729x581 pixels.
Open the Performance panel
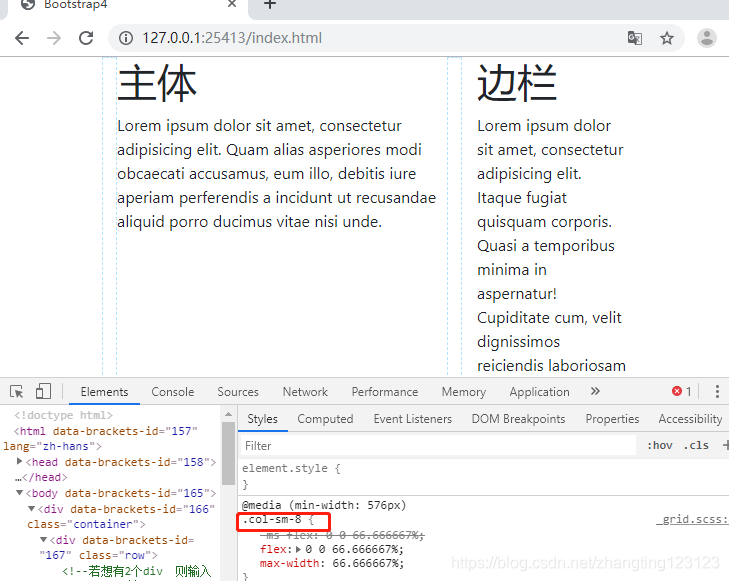384,392
